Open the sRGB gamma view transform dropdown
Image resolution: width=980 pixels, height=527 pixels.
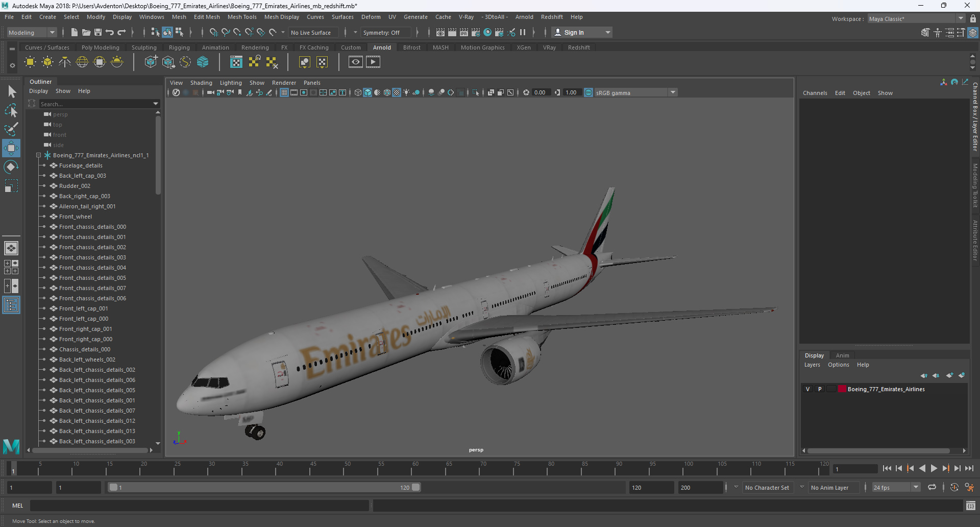click(636, 92)
